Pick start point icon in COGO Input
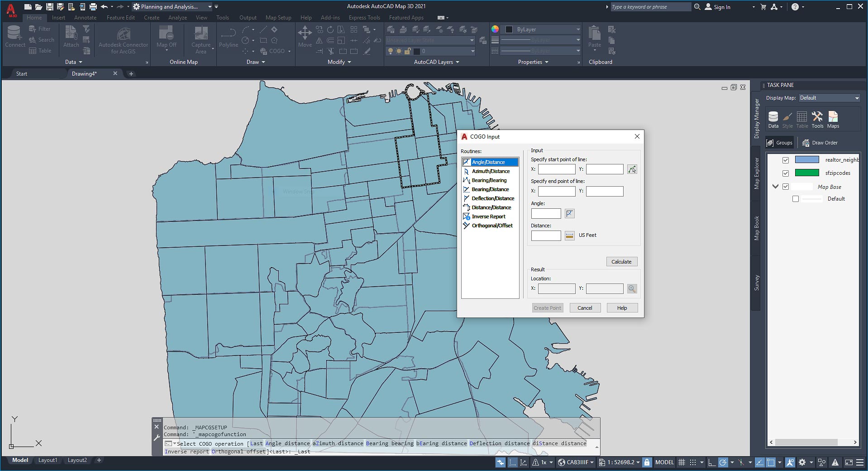868x471 pixels. 632,169
